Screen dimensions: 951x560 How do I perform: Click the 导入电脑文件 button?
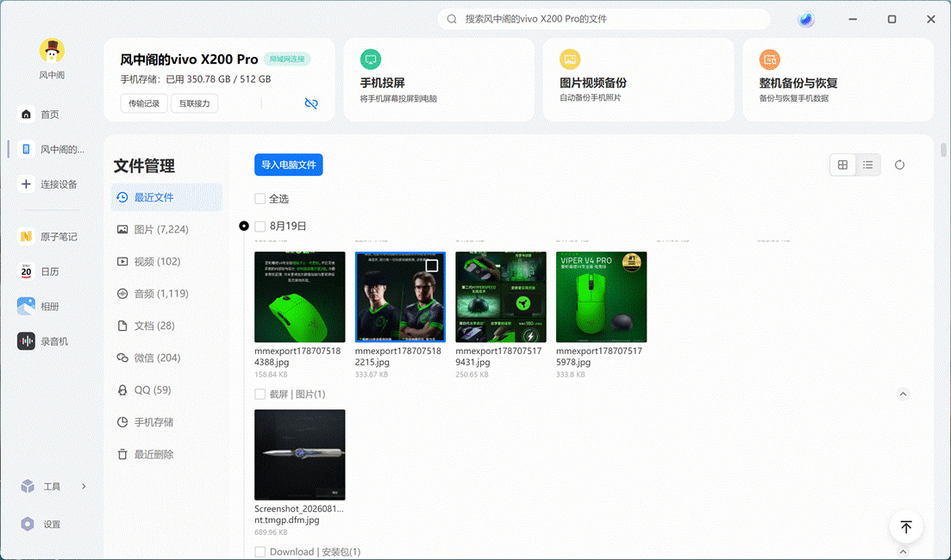[x=289, y=165]
